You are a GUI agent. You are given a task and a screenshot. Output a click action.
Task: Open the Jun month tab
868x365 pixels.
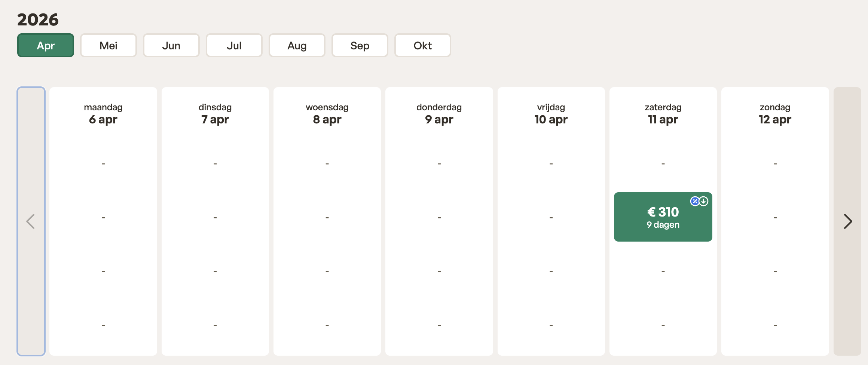171,46
